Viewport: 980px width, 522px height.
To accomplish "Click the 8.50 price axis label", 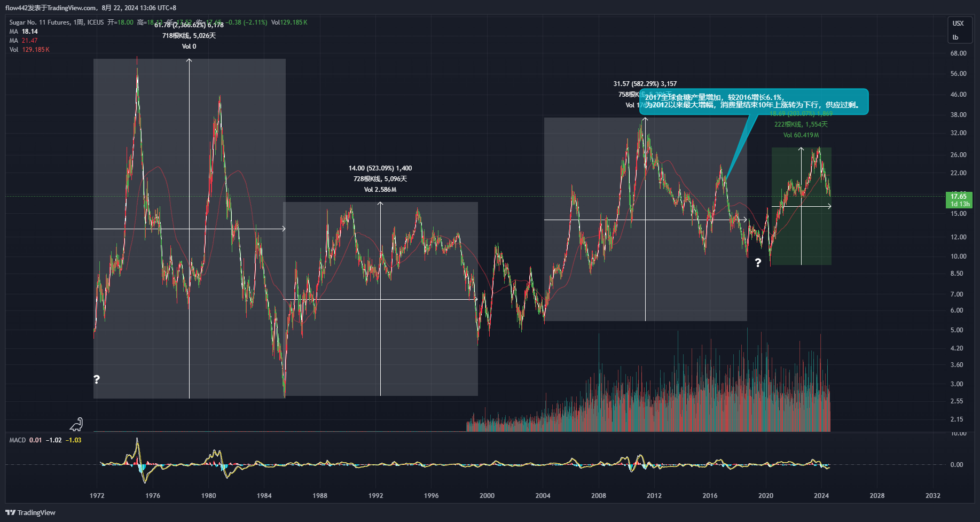I will coord(957,274).
